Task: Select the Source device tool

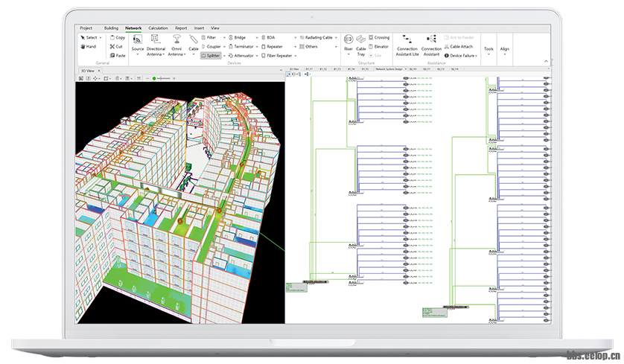Action: (x=137, y=44)
